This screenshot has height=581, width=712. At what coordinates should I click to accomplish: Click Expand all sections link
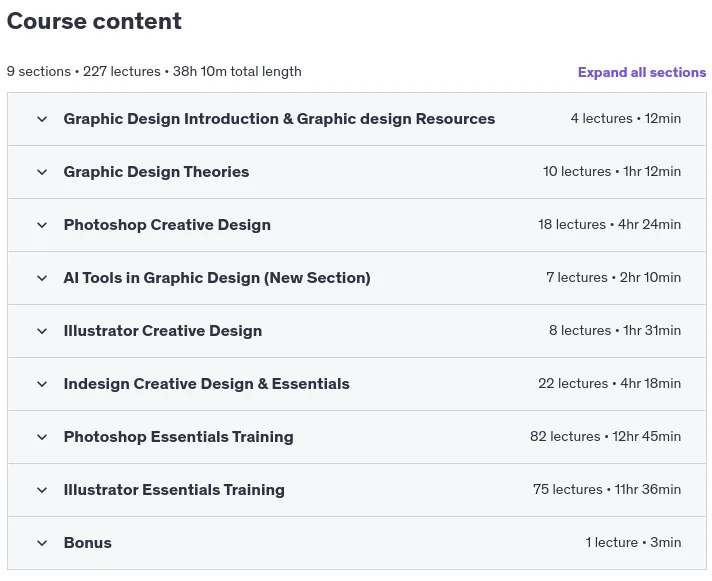(x=642, y=72)
